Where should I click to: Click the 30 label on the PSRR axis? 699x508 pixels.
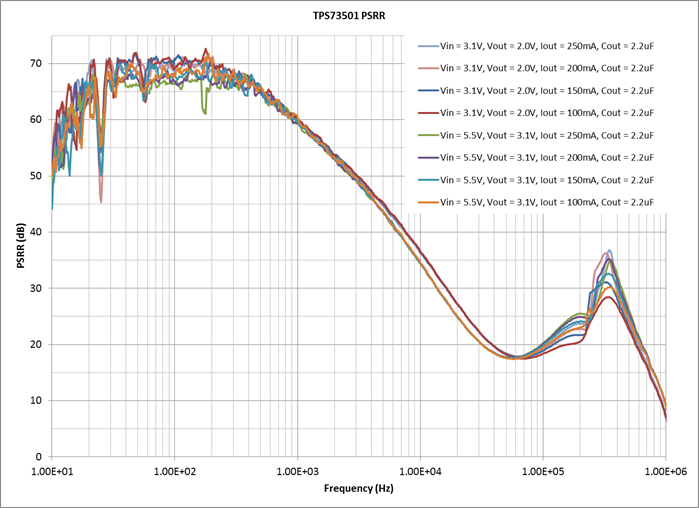pyautogui.click(x=36, y=288)
